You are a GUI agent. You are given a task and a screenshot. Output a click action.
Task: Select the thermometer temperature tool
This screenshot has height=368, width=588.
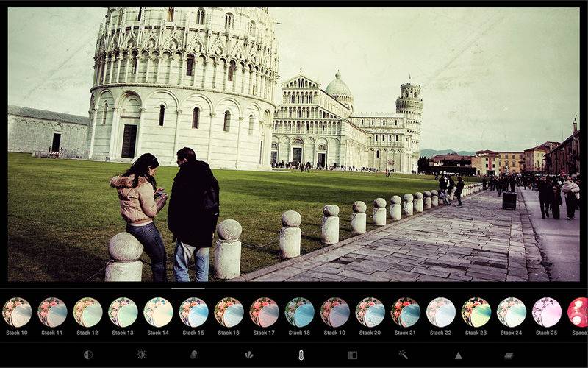[301, 355]
